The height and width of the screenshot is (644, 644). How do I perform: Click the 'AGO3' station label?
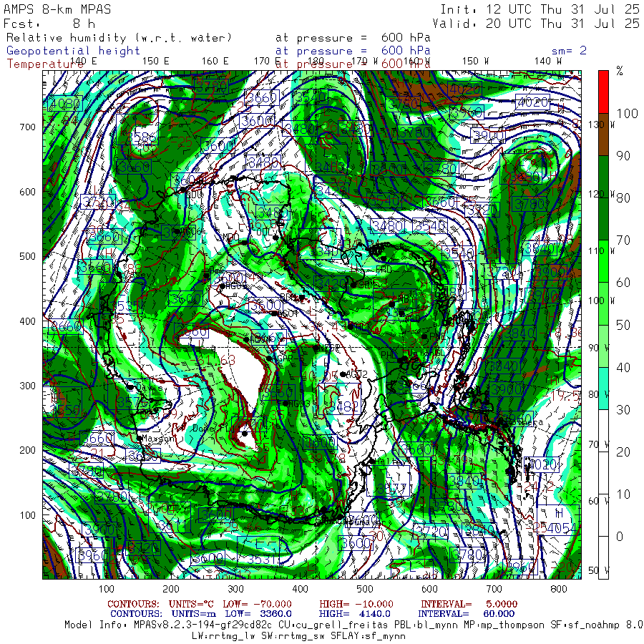tap(299, 404)
